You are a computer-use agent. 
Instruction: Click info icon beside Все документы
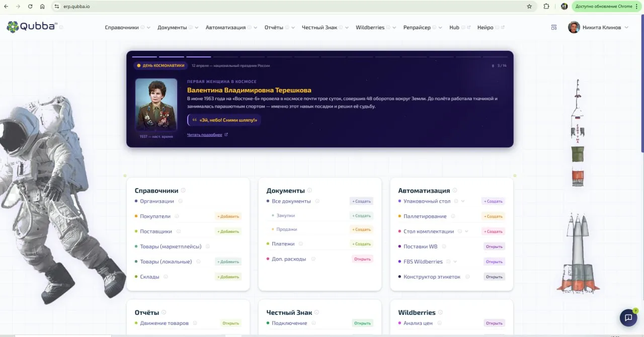317,201
